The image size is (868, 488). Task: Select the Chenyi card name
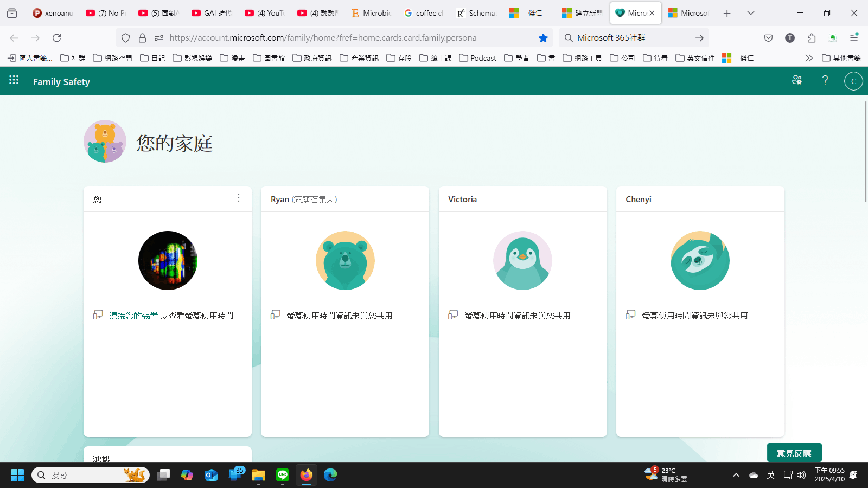[x=639, y=200]
